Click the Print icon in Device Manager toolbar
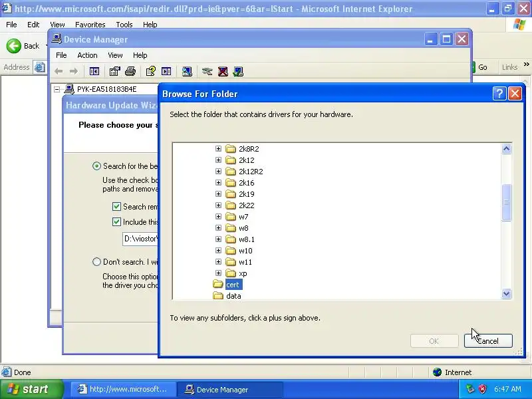Screen dimensions: 532x399 coord(130,71)
